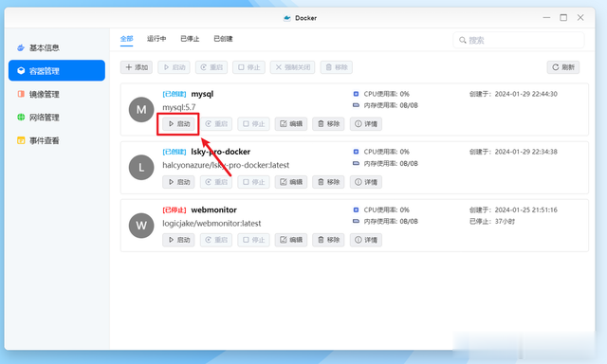Screen dimensions: 607x364
Task: View mysql container details
Action: (x=366, y=124)
